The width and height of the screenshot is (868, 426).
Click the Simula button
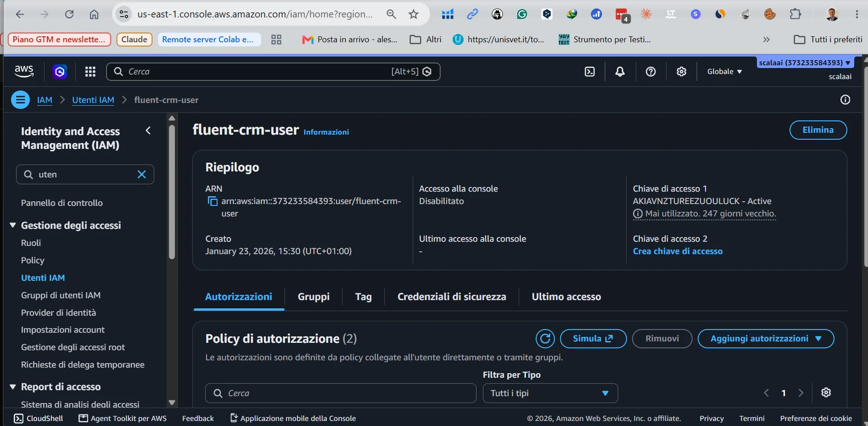coord(593,339)
